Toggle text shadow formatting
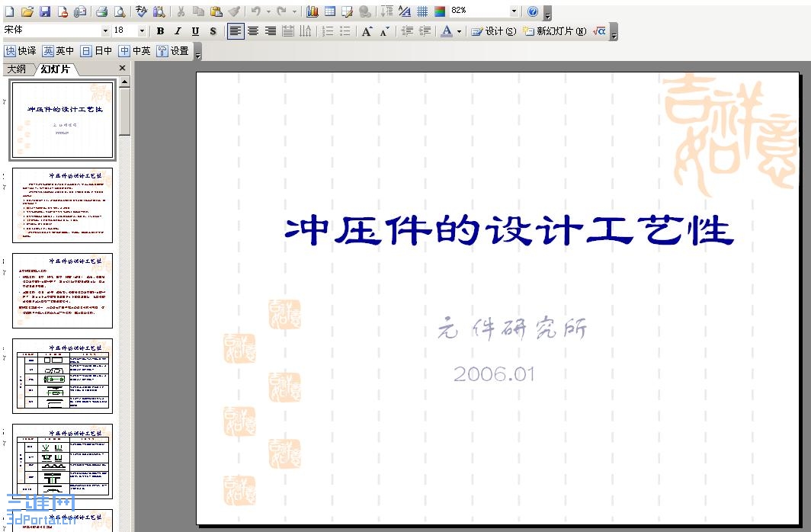This screenshot has width=811, height=532. click(213, 31)
